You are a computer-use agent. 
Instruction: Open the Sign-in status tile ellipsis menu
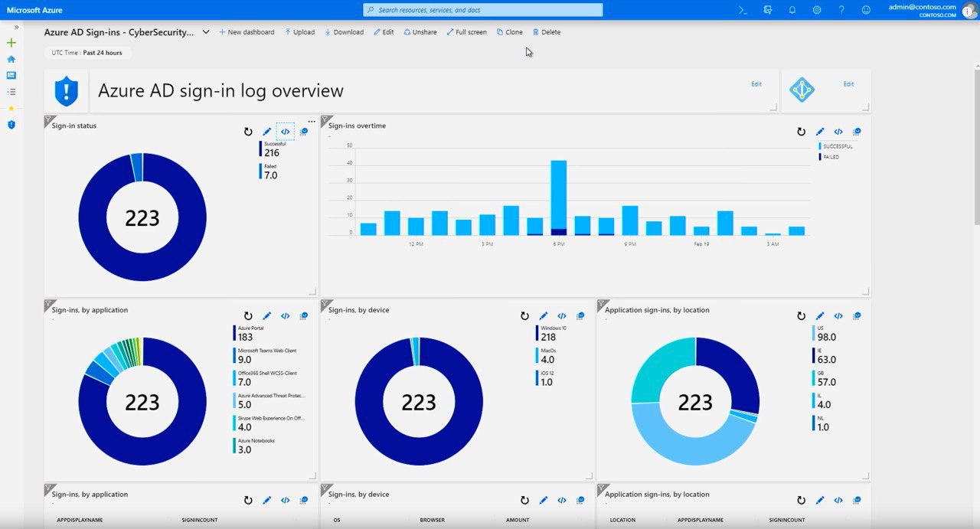[312, 121]
